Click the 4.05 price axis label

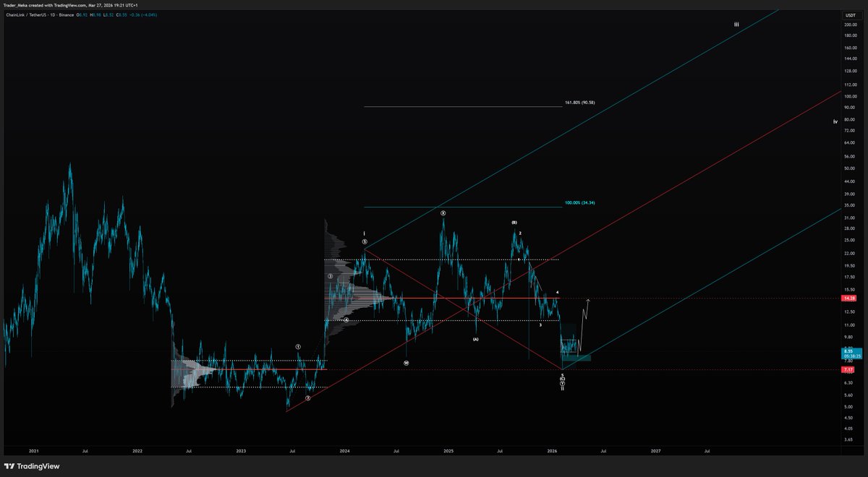pos(849,428)
